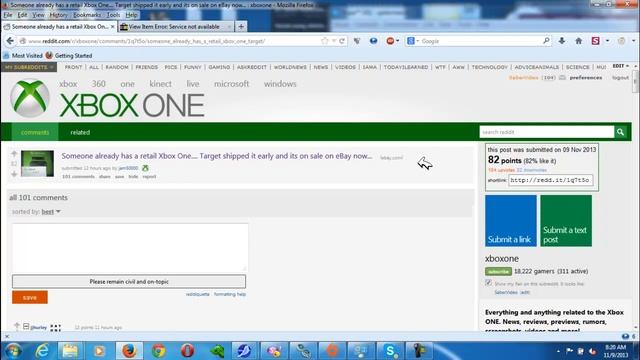Viewport: 640px width, 360px height.
Task: Select the comments tab
Action: point(35,132)
